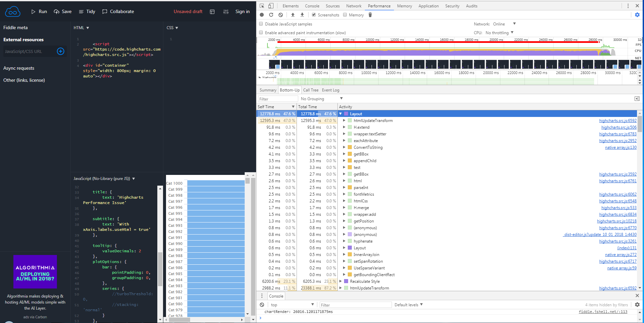Switch to the Elements tab
Screen dimensions: 644x323
(291, 6)
